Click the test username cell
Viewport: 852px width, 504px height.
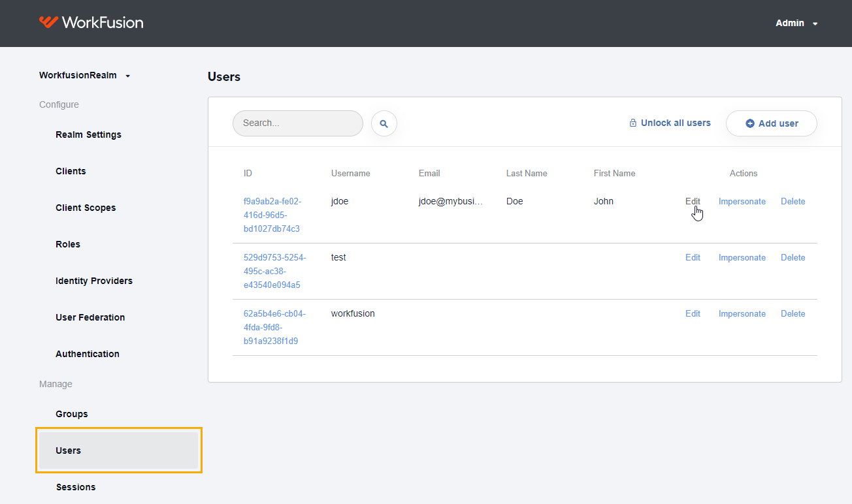pyautogui.click(x=338, y=257)
